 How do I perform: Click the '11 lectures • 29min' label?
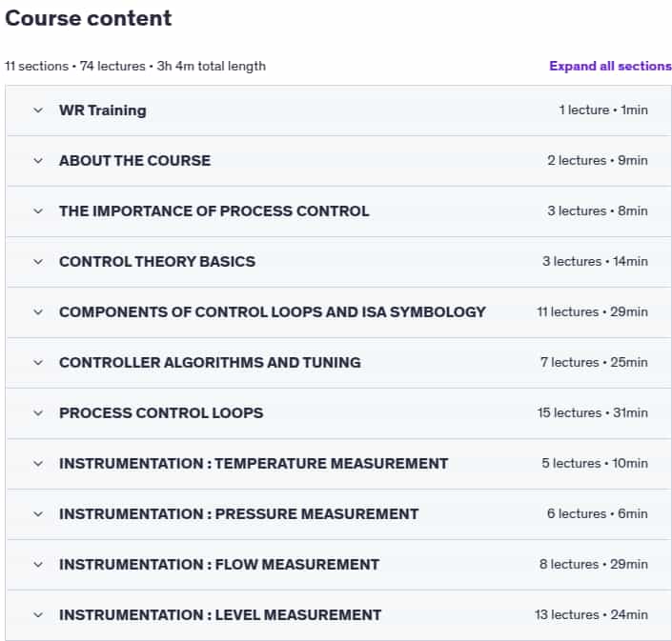pos(592,312)
